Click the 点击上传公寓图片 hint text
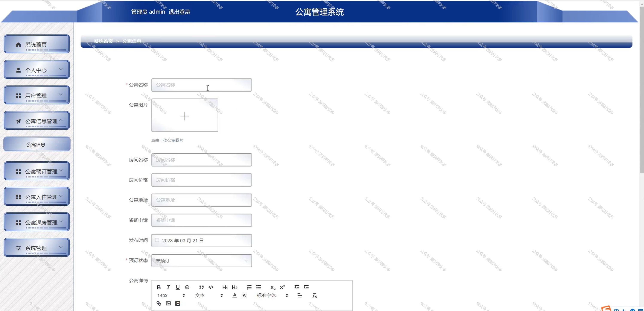The image size is (644, 311). (167, 140)
